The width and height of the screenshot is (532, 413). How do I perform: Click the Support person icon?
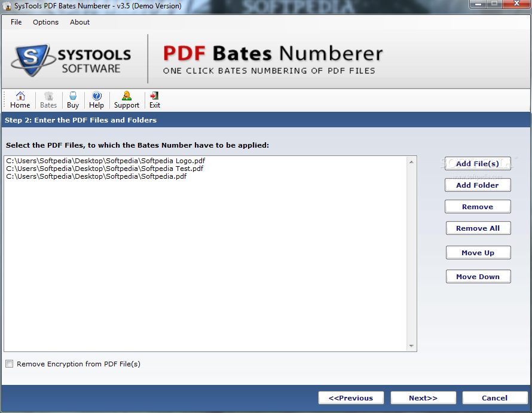(127, 100)
